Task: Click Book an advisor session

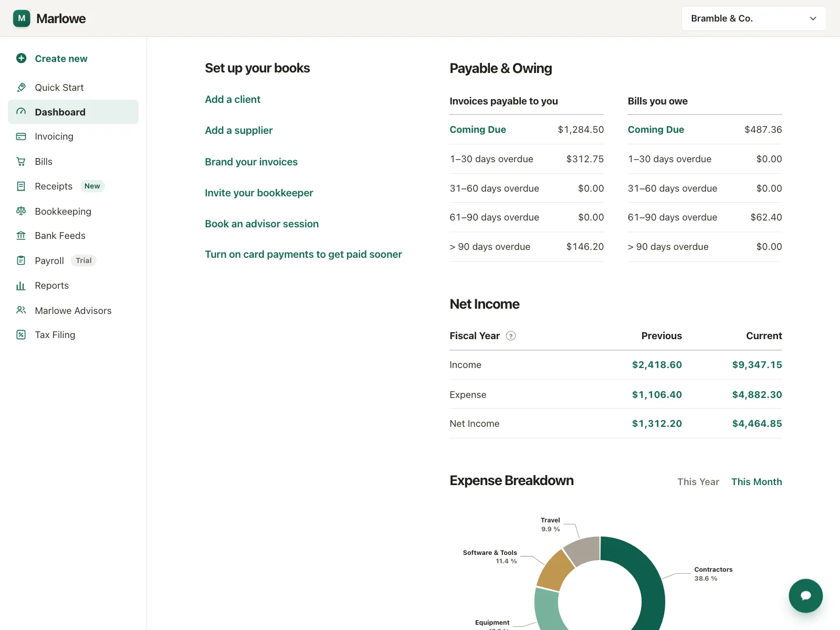Action: pos(261,224)
